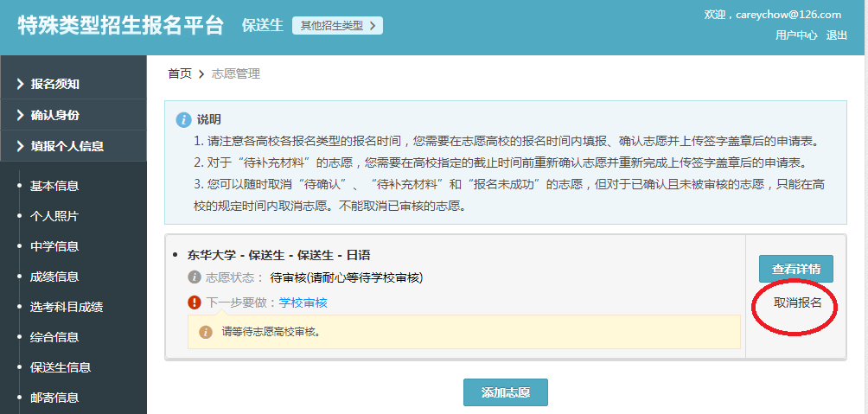Image resolution: width=868 pixels, height=414 pixels.
Task: Go to 个人照片 in the sidebar
Action: click(54, 216)
